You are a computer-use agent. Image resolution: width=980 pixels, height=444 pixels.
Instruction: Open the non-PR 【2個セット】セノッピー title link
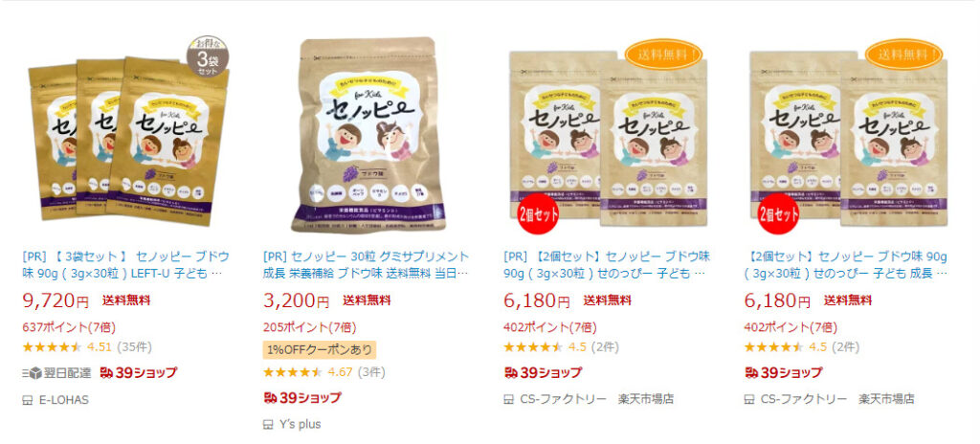847,265
